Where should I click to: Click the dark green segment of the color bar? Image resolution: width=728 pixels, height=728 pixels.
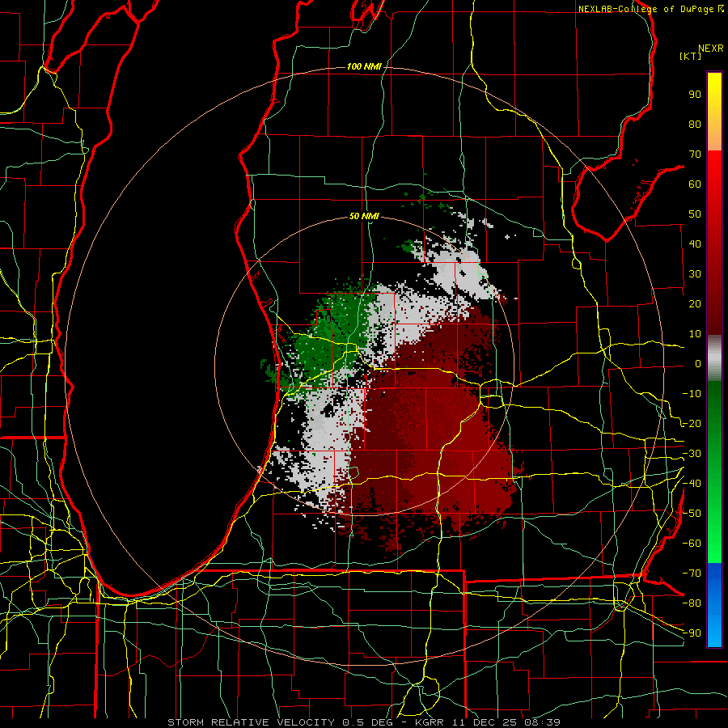(x=714, y=472)
